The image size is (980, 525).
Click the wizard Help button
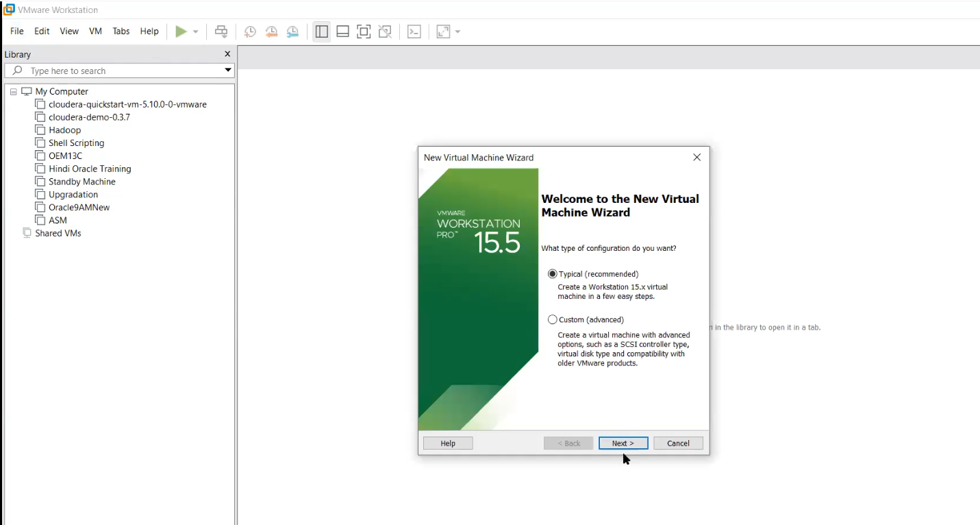[448, 443]
